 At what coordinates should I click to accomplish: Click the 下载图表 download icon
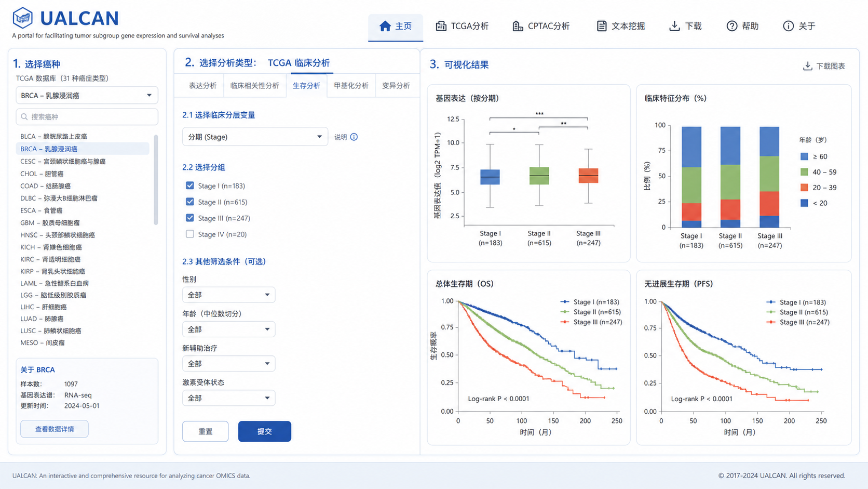[807, 66]
